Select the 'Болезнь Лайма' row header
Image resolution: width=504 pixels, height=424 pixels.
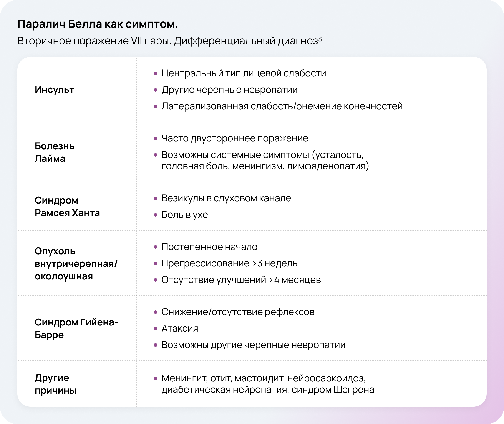(54, 152)
